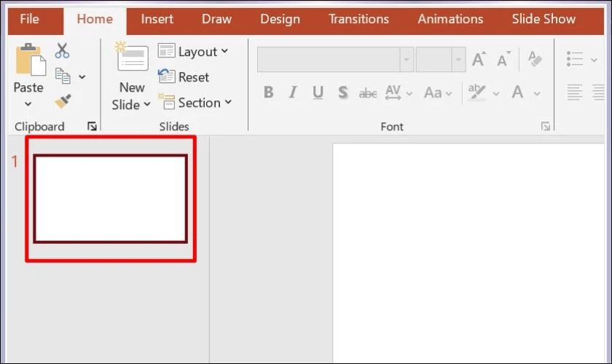Activate the Format Painter brush
Image resolution: width=612 pixels, height=364 pixels.
point(63,101)
